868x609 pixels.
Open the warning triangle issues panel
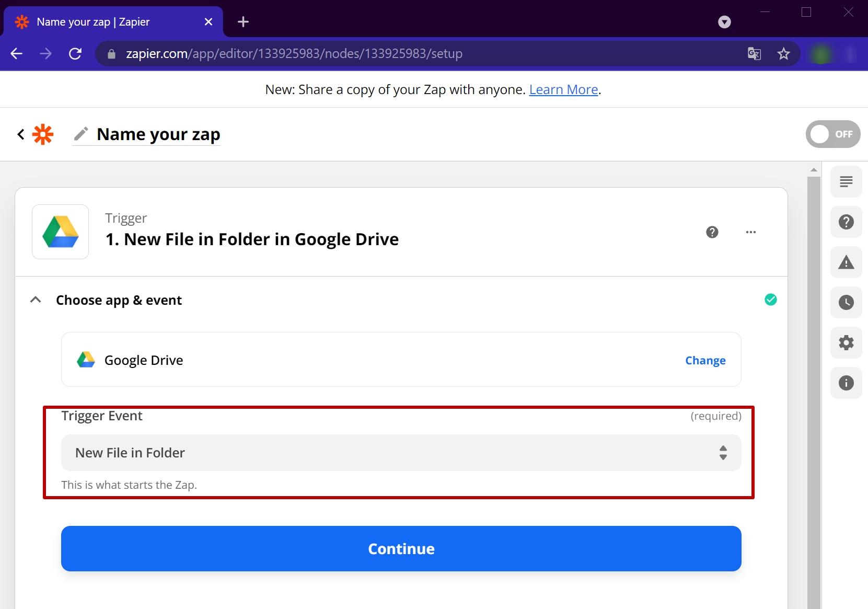846,262
